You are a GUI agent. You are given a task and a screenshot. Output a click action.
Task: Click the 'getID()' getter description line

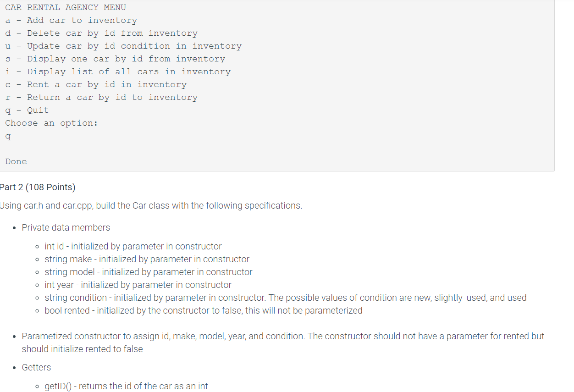(x=127, y=386)
